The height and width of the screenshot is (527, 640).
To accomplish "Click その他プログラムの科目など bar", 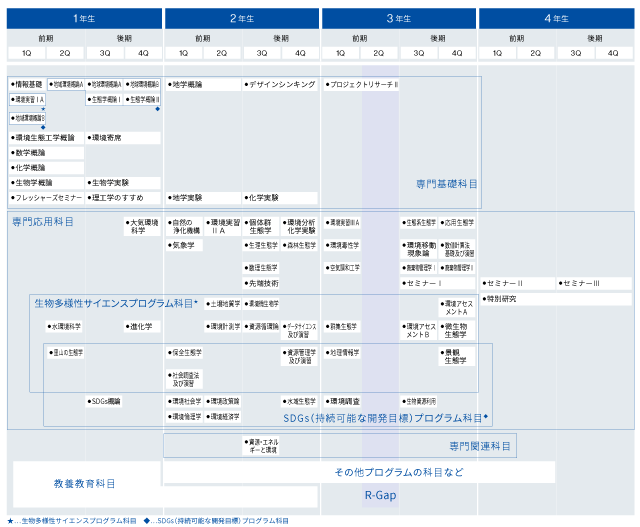I will coord(398,471).
